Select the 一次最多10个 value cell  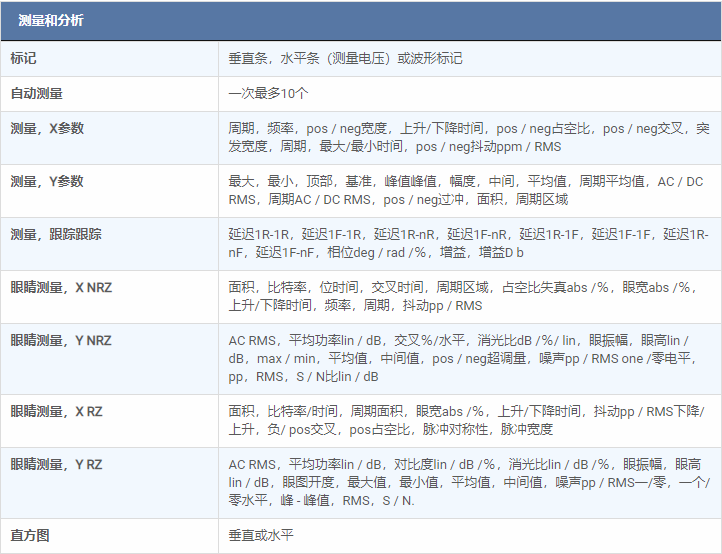pyautogui.click(x=268, y=93)
